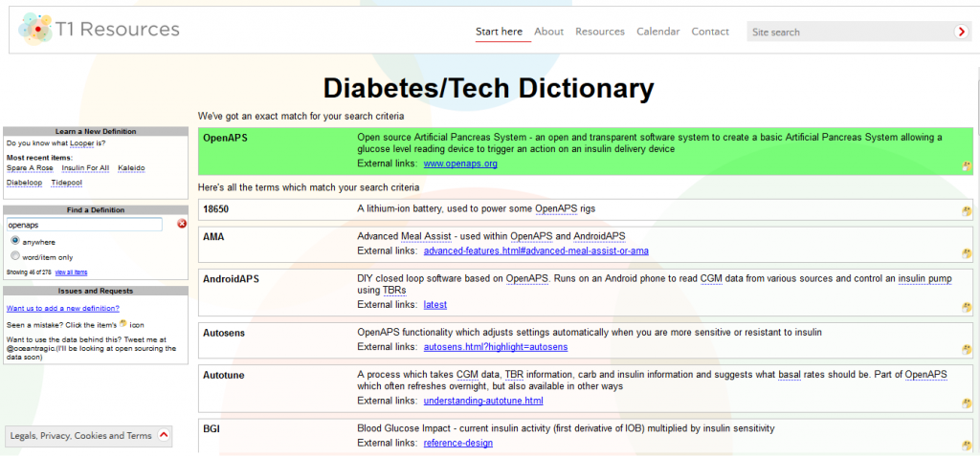Screen dimensions: 980x457
Task: Click the report icon on Autotune row
Action: (967, 403)
